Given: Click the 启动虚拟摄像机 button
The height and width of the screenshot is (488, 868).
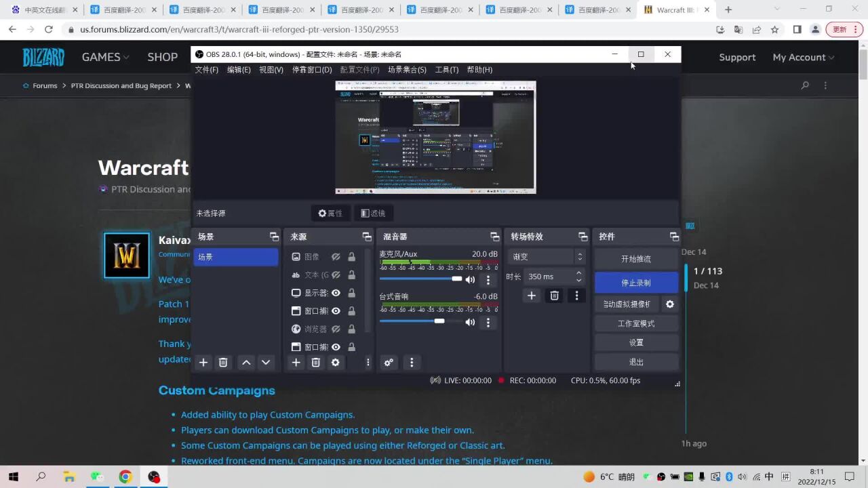Looking at the screenshot, I should (x=627, y=304).
